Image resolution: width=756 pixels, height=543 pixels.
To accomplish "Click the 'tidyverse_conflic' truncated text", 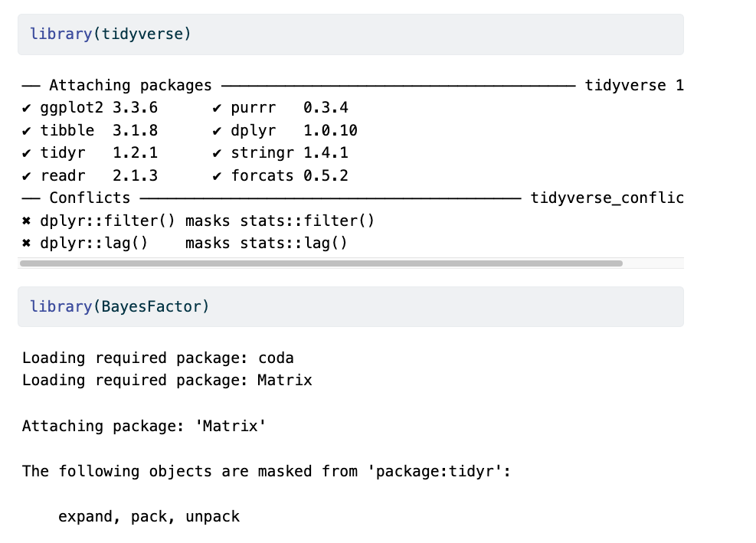I will (607, 198).
